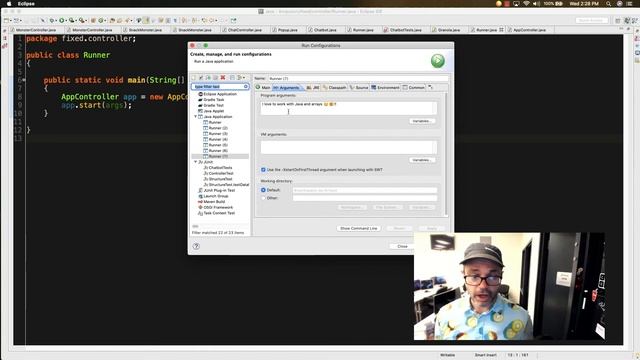
Task: Select Java Applet in configuration tree
Action: (211, 111)
